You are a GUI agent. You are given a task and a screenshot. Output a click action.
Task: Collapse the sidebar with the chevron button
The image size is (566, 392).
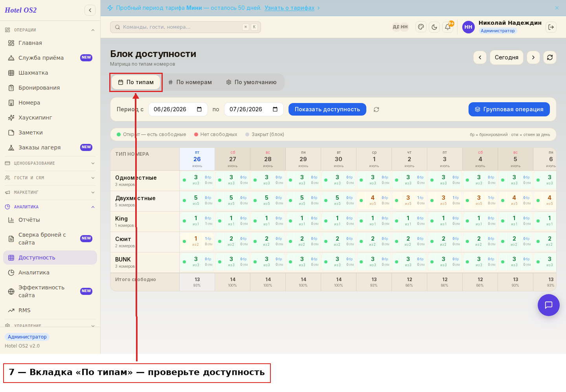point(90,10)
